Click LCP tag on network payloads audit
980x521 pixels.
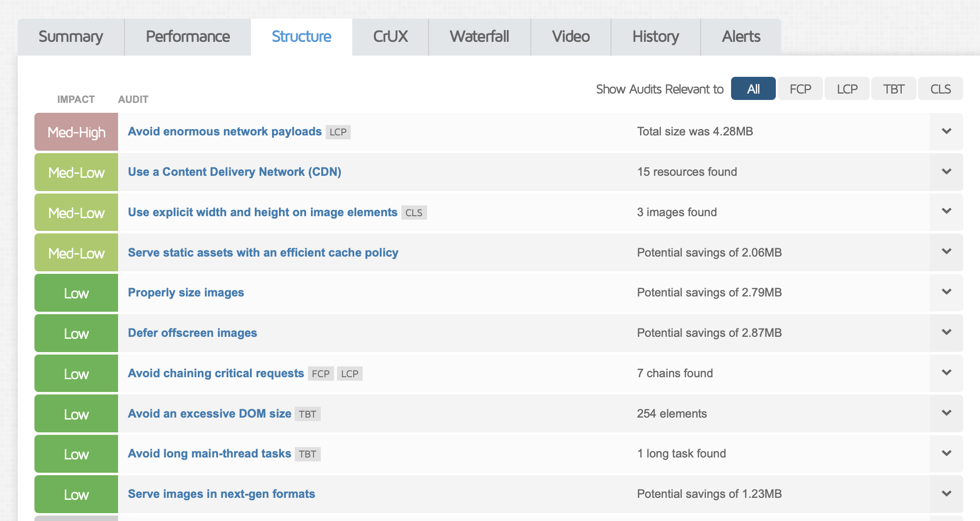pos(338,132)
